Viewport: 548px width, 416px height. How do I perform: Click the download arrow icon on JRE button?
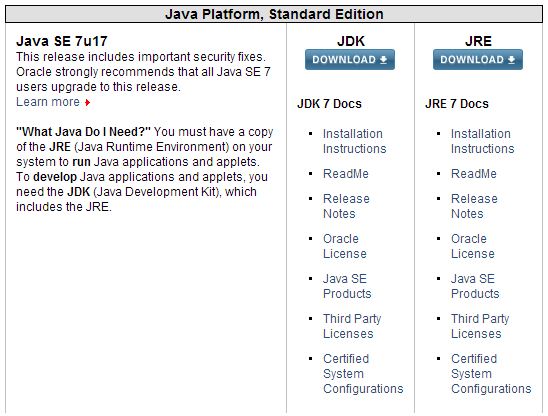coord(511,60)
